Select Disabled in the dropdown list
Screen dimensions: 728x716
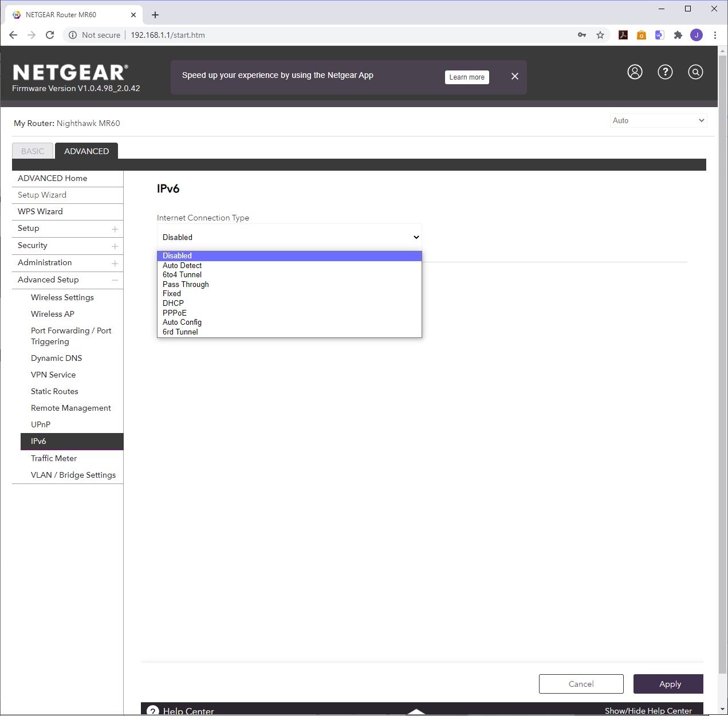[289, 256]
